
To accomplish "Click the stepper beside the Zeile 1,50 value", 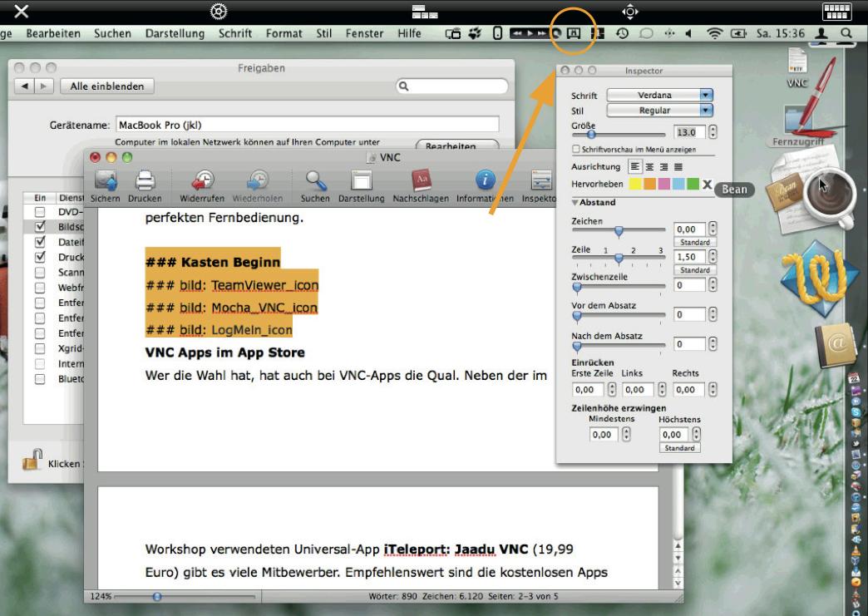I will [x=713, y=256].
